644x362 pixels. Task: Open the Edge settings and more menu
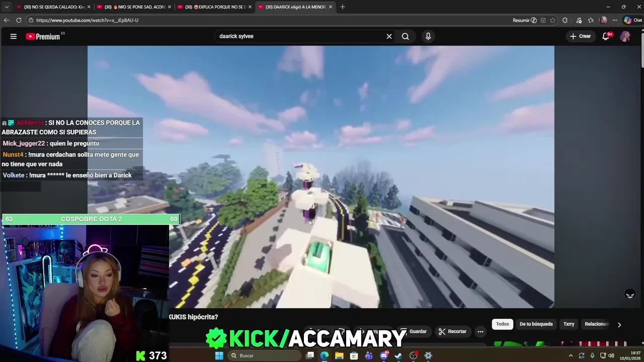[615, 20]
